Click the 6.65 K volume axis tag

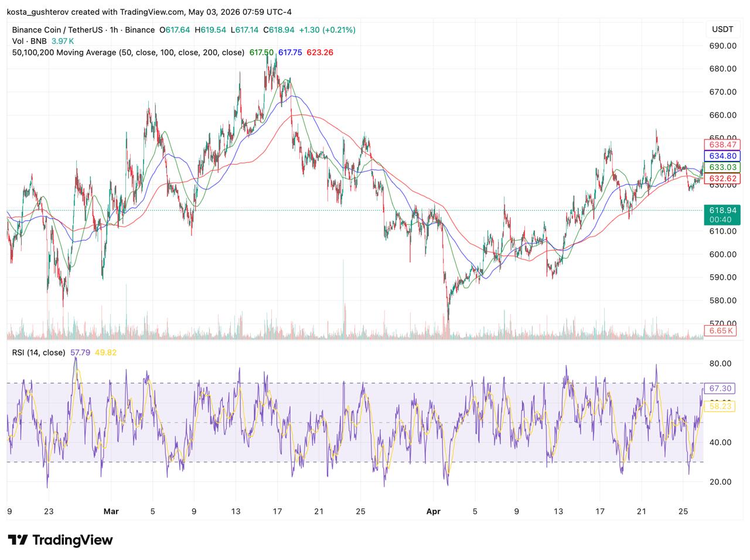(x=721, y=331)
